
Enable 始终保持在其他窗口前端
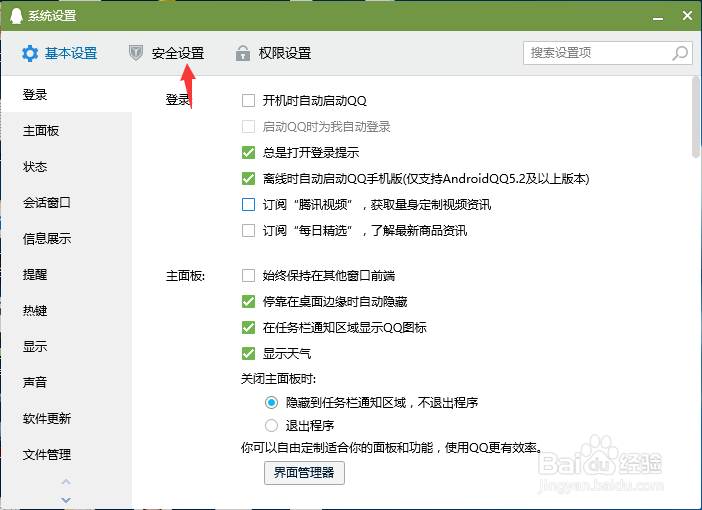click(x=248, y=275)
